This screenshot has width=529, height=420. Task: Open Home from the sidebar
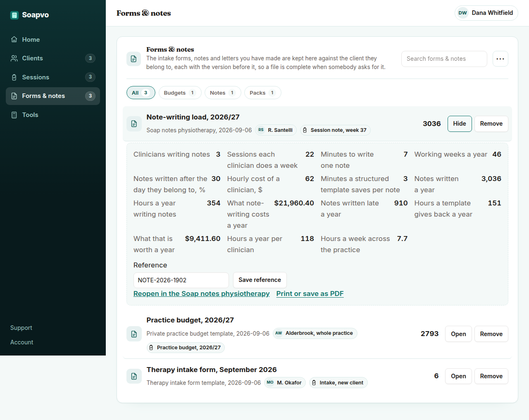point(53,39)
